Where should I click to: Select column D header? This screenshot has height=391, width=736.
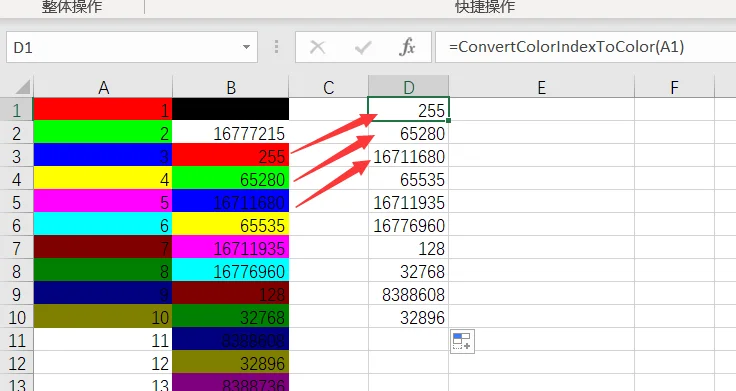tap(409, 87)
